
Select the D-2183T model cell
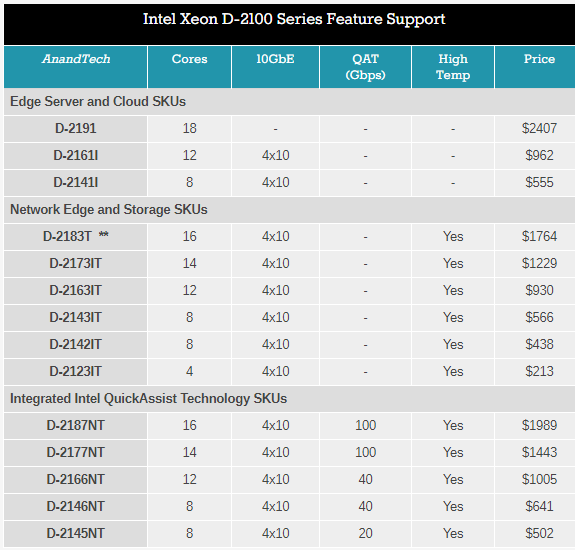pyautogui.click(x=76, y=236)
